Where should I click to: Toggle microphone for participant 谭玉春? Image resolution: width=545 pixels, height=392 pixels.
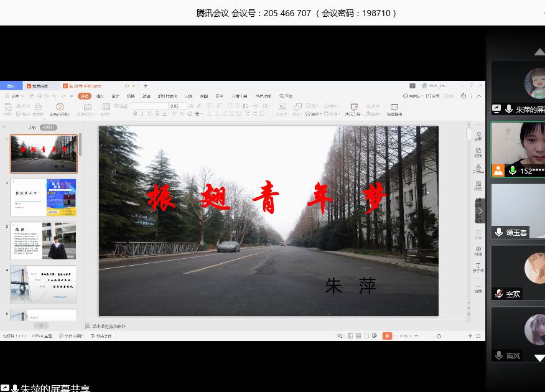tap(498, 232)
